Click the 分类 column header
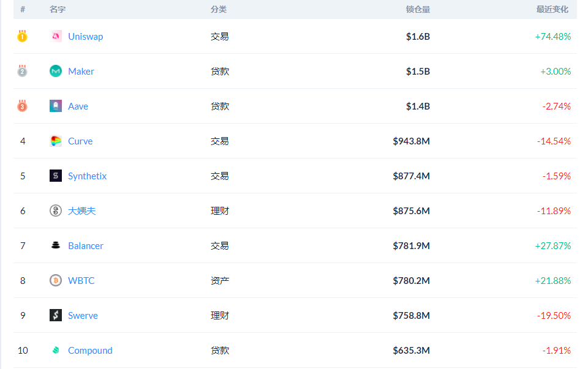 [x=219, y=10]
